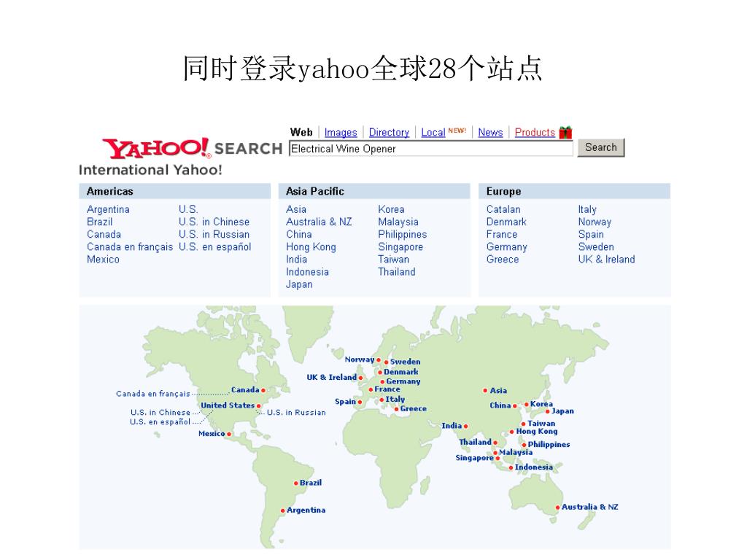Open the India link in Asia Pacific list
747x560 pixels.
tap(296, 260)
